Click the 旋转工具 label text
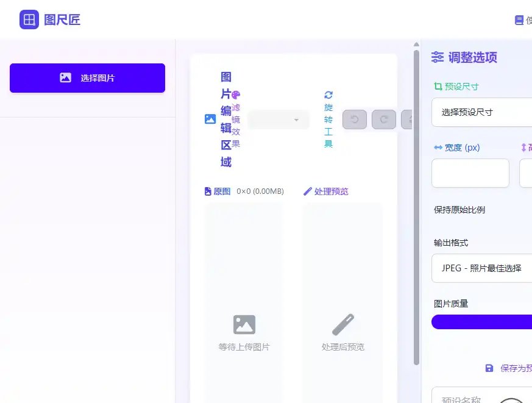This screenshot has width=532, height=403. [328, 126]
